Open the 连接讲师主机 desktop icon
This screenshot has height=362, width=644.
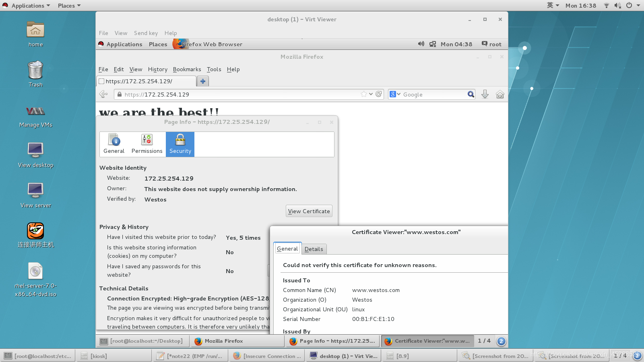35,231
